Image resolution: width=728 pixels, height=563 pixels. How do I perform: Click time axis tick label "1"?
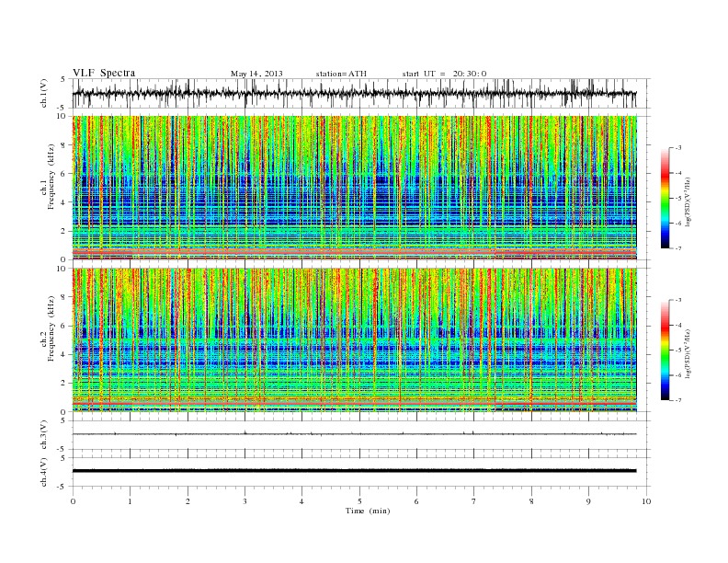click(130, 501)
